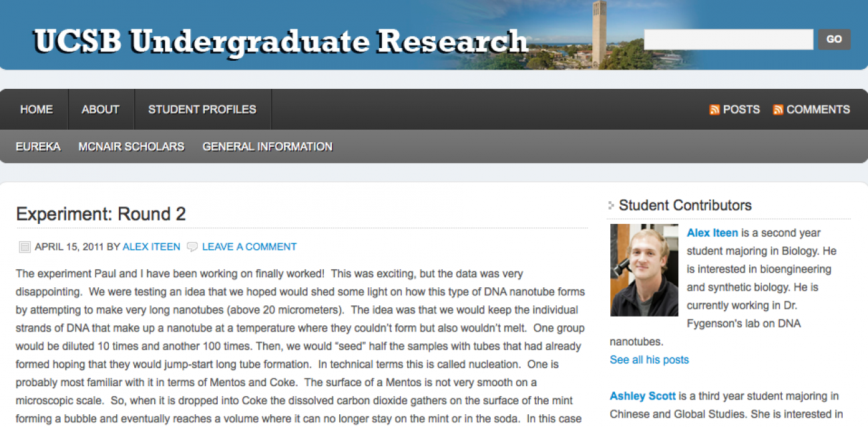The image size is (868, 427).
Task: Open the "See all his posts" link
Action: 649,360
